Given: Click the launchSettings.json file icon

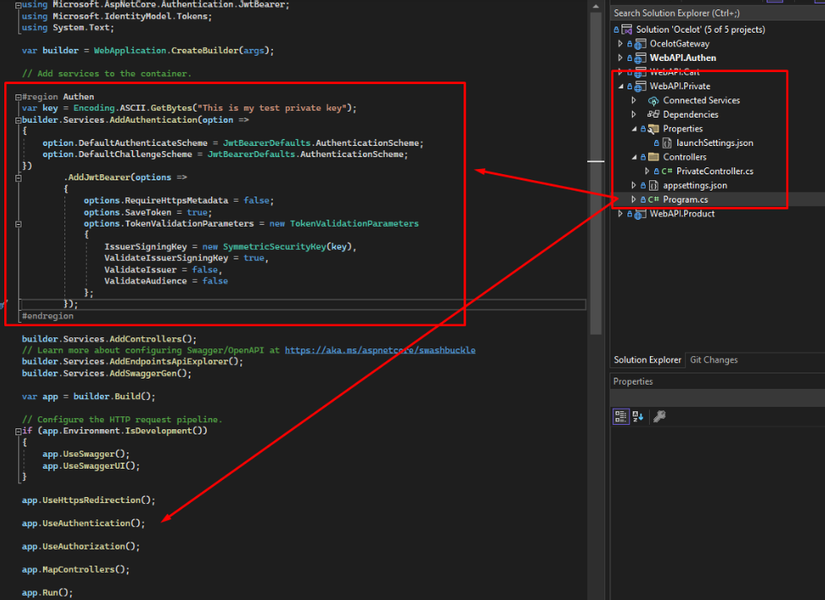Looking at the screenshot, I should point(667,143).
